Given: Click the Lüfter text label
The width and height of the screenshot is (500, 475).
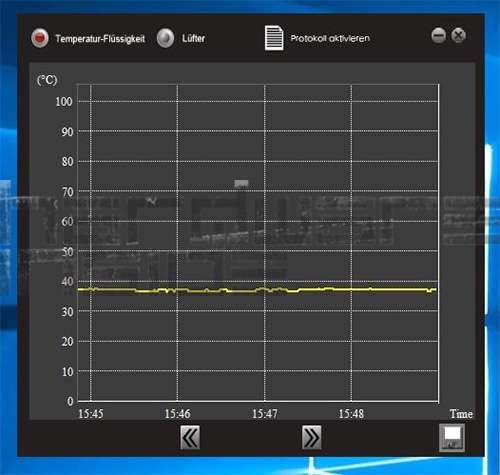Looking at the screenshot, I should pos(193,38).
